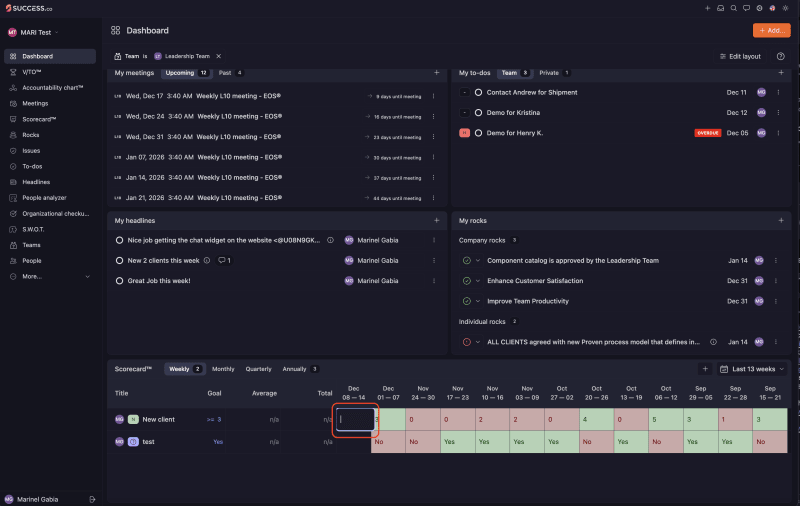The width and height of the screenshot is (800, 506).
Task: Navigate to Meetings in sidebar
Action: click(50, 104)
